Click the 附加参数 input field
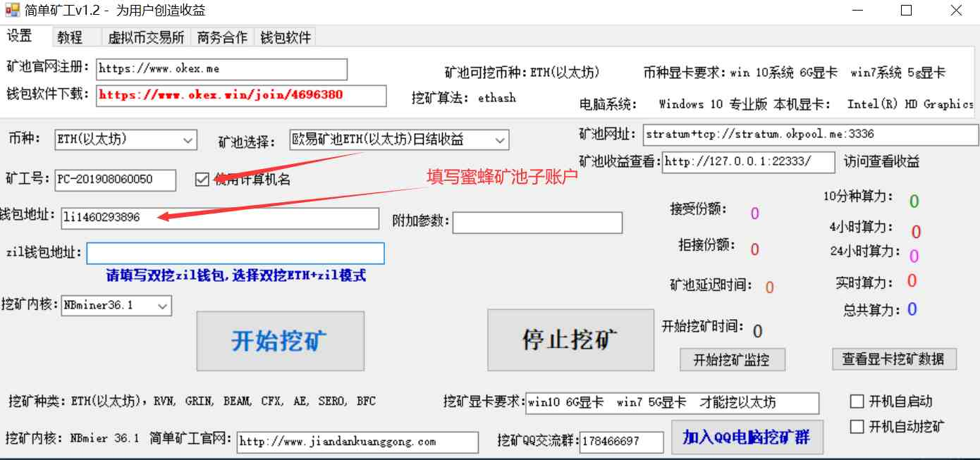 click(537, 223)
